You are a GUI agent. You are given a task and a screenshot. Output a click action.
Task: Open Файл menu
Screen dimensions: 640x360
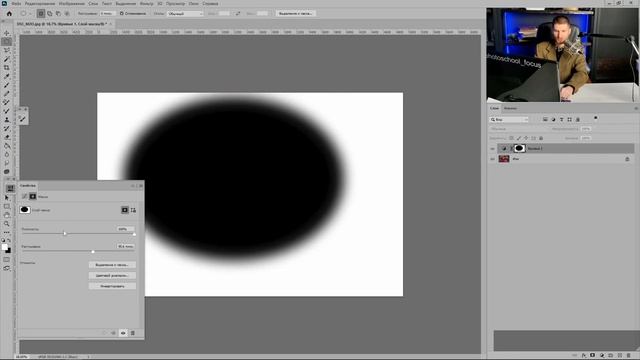(x=16, y=3)
